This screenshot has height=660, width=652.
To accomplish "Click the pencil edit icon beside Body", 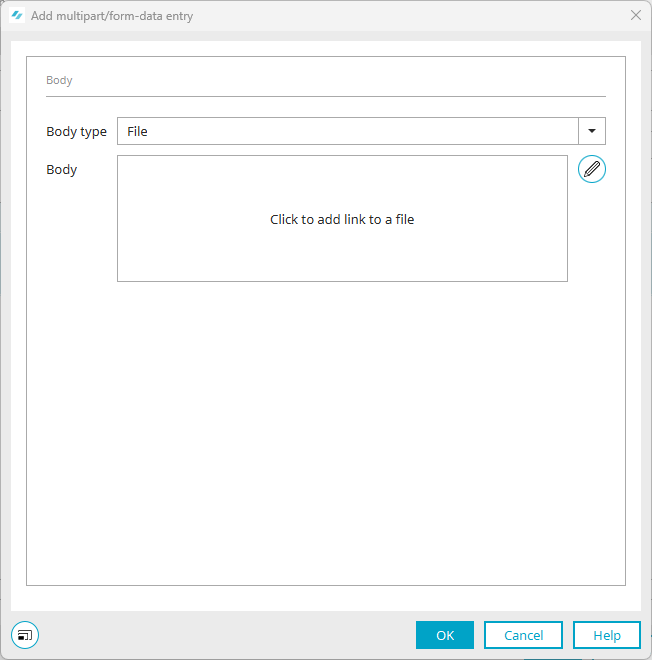I will tap(591, 169).
